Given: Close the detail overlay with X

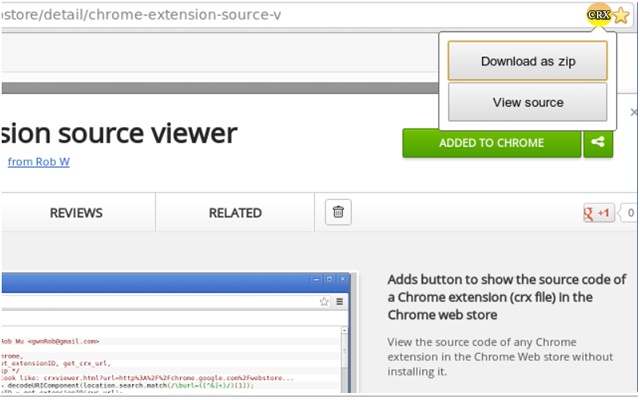Looking at the screenshot, I should click(634, 112).
